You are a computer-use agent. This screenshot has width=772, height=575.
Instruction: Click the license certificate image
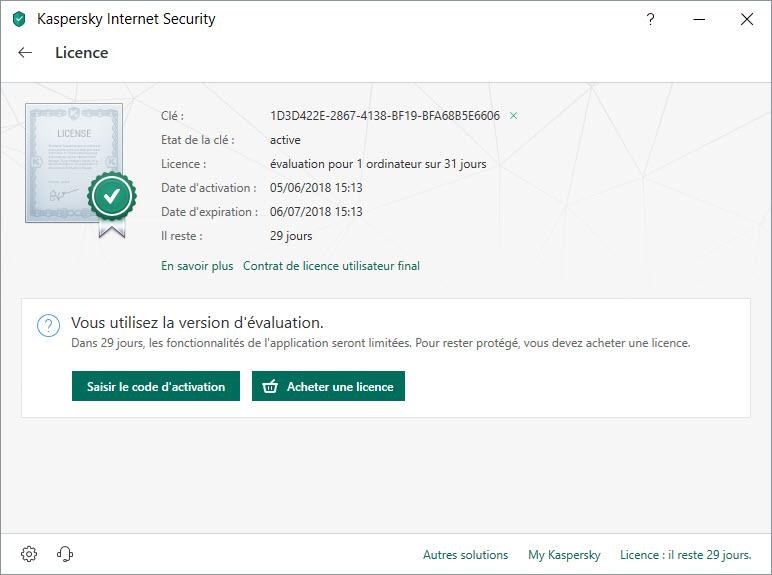(x=81, y=170)
